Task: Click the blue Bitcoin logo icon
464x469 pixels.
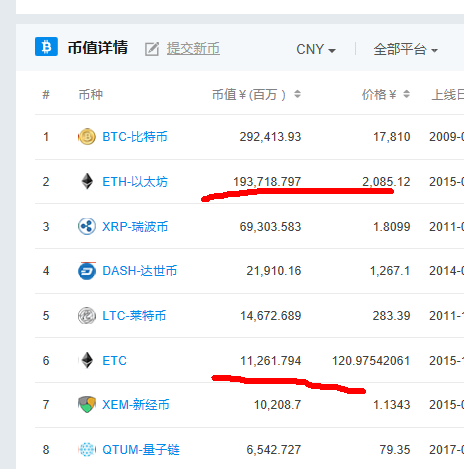Action: (x=46, y=47)
